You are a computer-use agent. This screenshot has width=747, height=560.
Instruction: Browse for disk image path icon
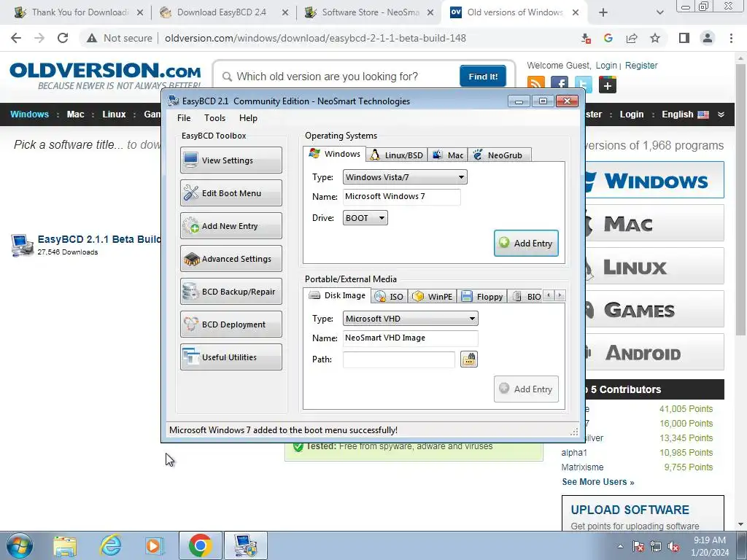[469, 359]
